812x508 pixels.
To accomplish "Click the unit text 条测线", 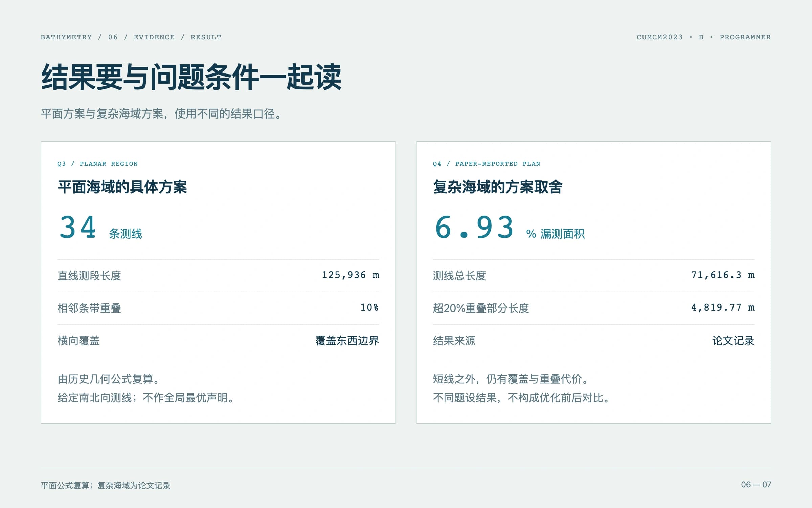I will coord(126,234).
